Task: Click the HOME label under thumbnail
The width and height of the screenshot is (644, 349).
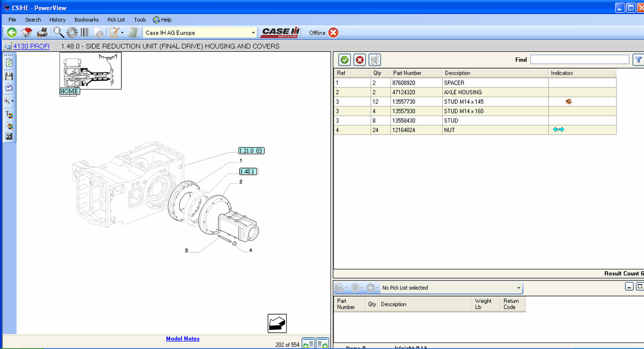Action: [x=69, y=92]
